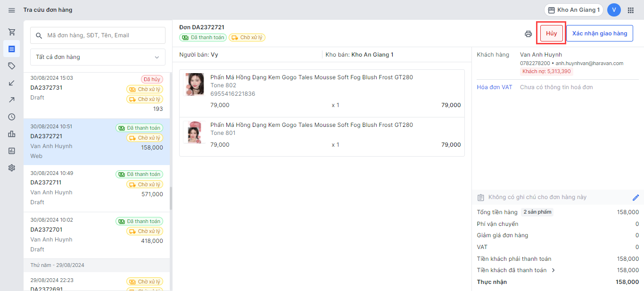Expand Tiền khách đã thanh toán chevron

point(553,270)
